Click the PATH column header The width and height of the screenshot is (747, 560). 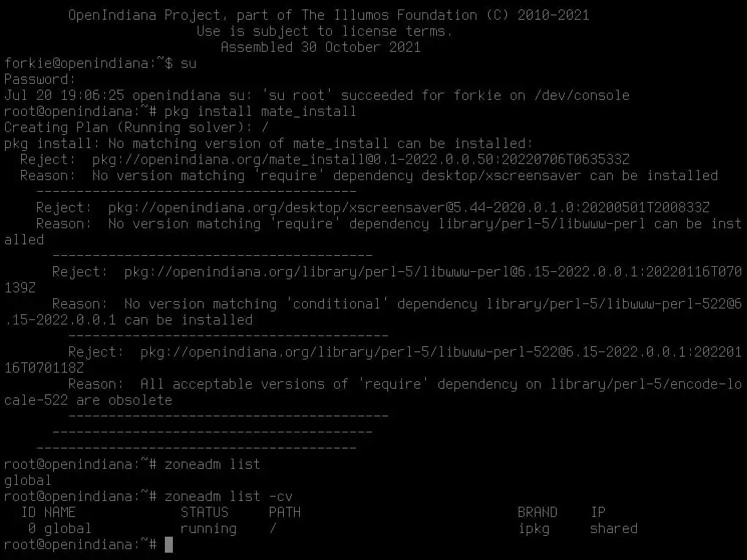[285, 513]
